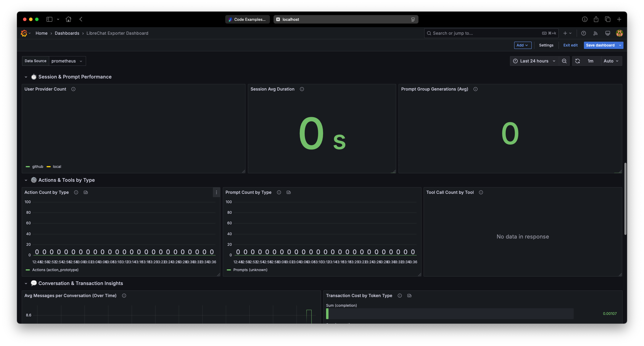
Task: Collapse Conversation & Transaction Insights row
Action: point(26,284)
